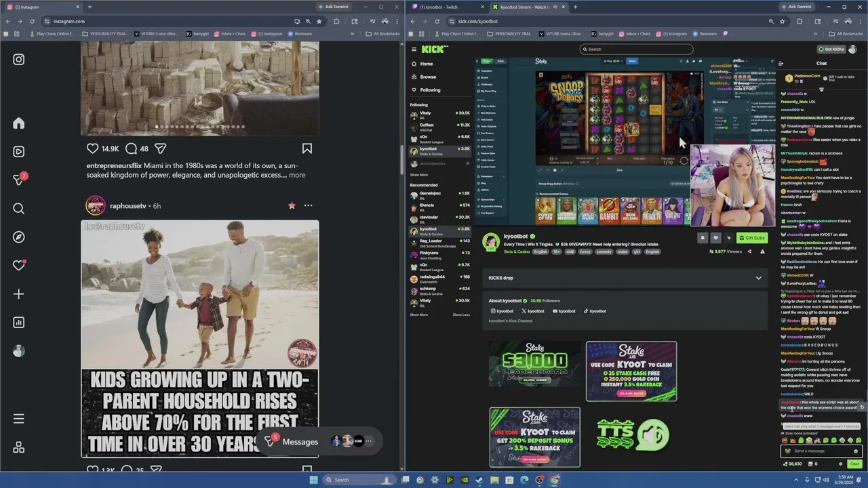Open the Cuffem channel in Following list
This screenshot has height=488, width=868.
(x=440, y=127)
